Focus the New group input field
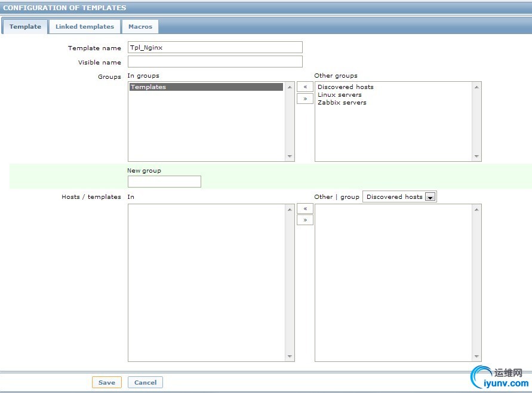The image size is (532, 393). [x=164, y=182]
